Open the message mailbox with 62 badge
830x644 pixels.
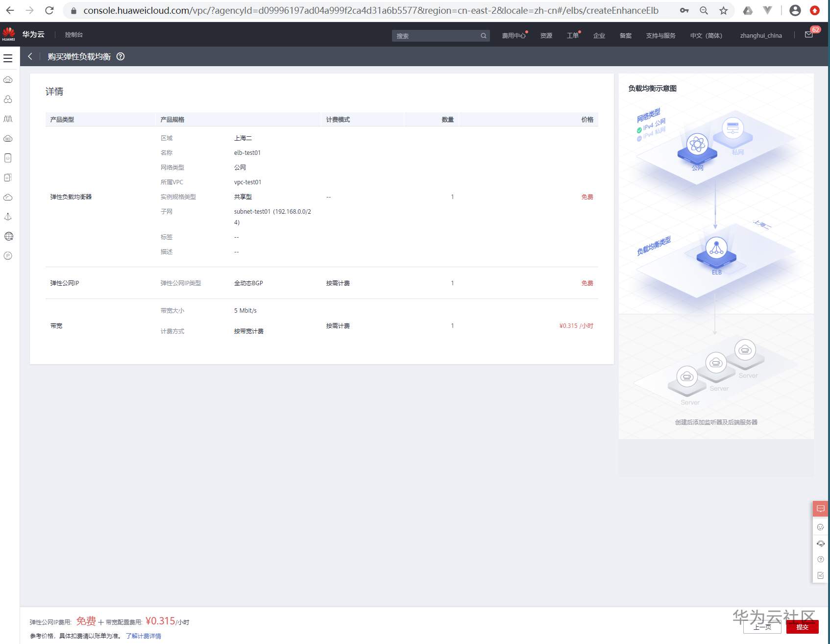[809, 34]
